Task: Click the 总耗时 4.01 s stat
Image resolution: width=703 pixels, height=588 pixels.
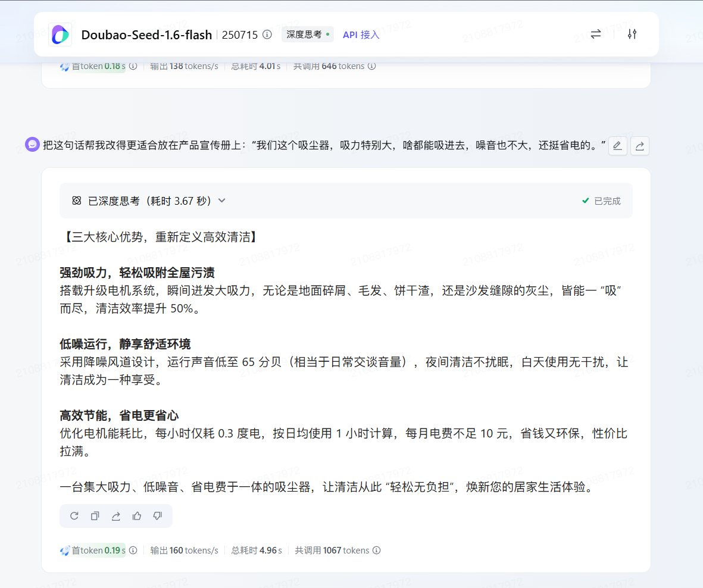Action: point(256,66)
